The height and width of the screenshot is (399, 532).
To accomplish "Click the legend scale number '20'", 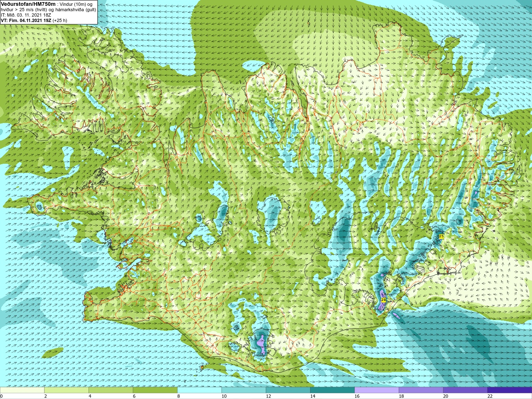I will pyautogui.click(x=446, y=396).
